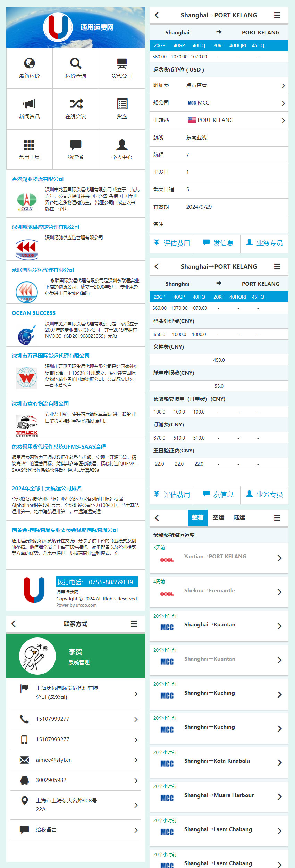Open chevron on Shanghai→Muara Harbour row
This screenshot has width=295, height=868.
click(x=280, y=797)
